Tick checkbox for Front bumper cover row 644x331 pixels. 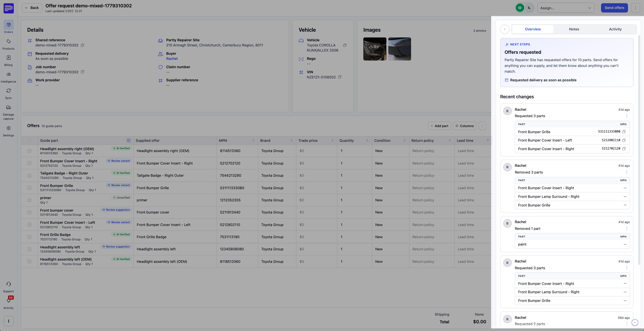coord(29,212)
